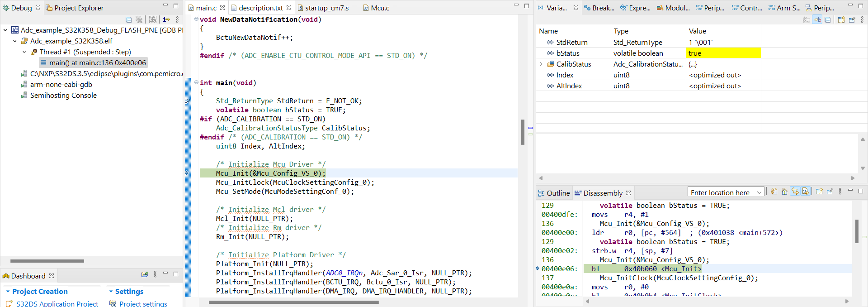Click the editor horizontal scrollbar thumb
Image resolution: width=868 pixels, height=307 pixels.
coord(294,302)
